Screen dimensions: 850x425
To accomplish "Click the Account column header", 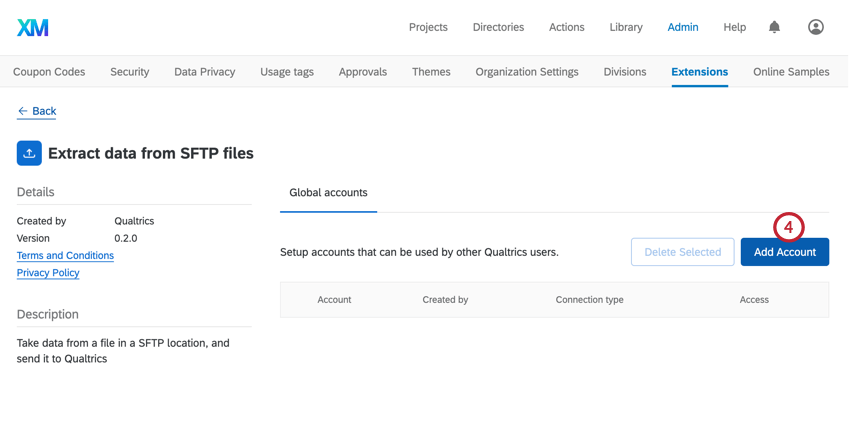I will click(334, 300).
